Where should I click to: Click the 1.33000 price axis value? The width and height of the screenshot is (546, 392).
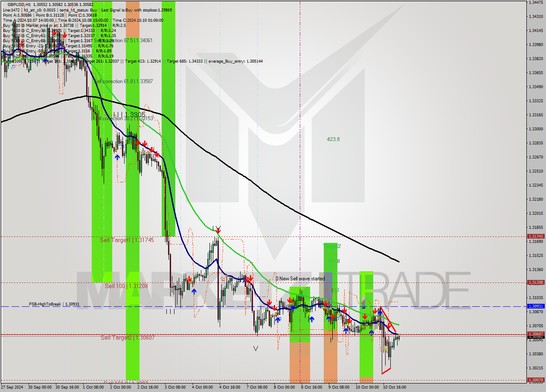pyautogui.click(x=536, y=129)
